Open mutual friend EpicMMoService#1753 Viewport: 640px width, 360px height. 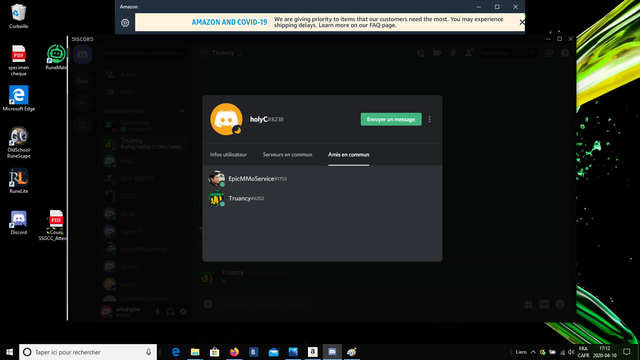tap(322, 179)
